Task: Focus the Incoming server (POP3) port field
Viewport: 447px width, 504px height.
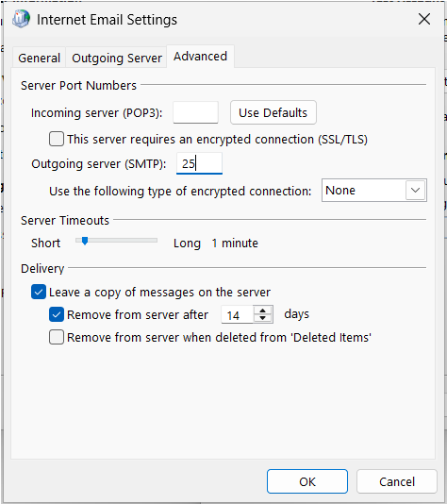Action: click(195, 112)
